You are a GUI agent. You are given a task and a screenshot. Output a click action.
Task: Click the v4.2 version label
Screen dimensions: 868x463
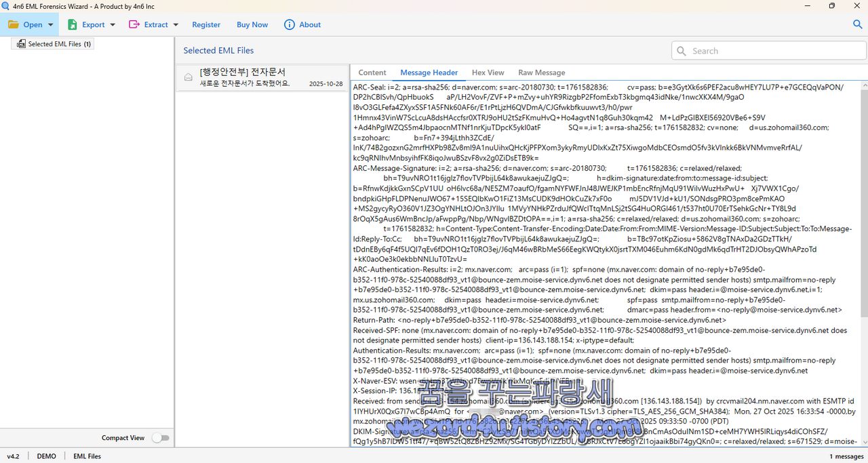(x=14, y=456)
